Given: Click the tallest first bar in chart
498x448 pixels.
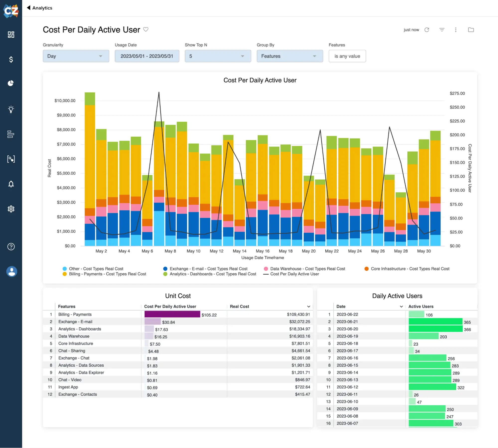Looking at the screenshot, I should 90,169.
